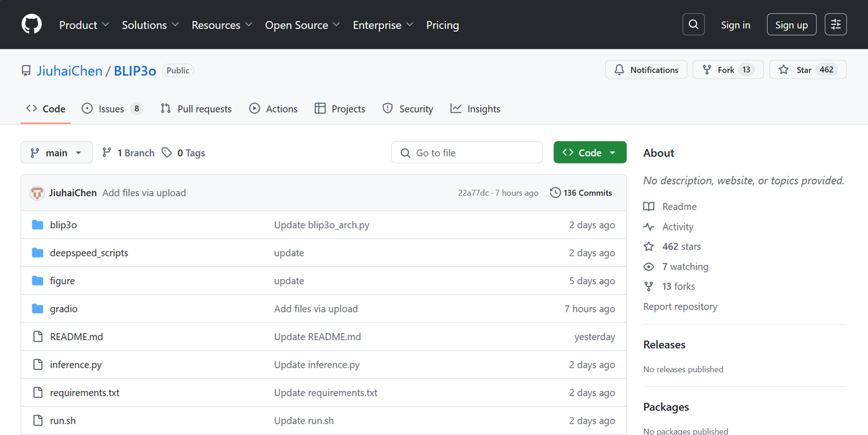Viewport: 868px width, 435px height.
Task: Open the Pricing navigation link
Action: [x=443, y=25]
